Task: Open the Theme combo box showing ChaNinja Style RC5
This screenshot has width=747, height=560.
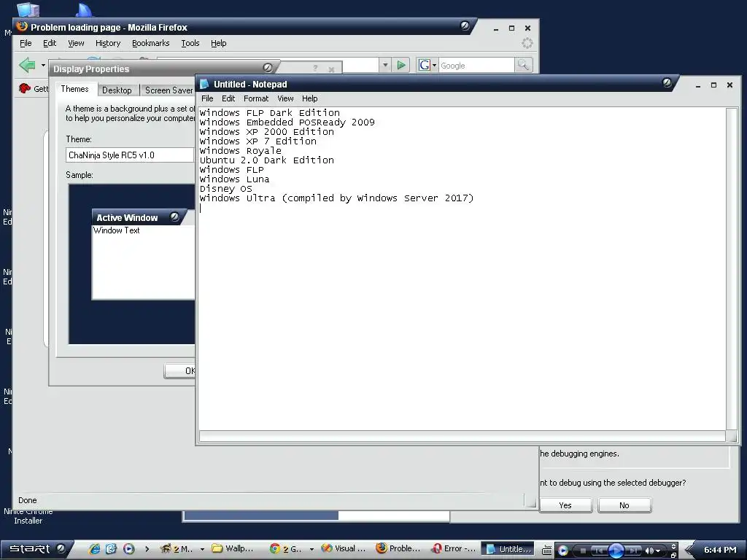Action: (x=130, y=155)
